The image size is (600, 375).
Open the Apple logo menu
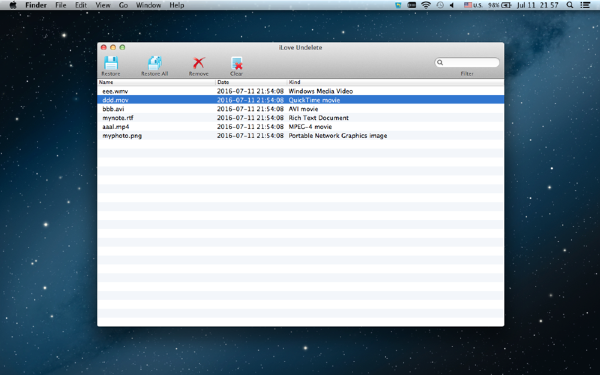pos(13,5)
